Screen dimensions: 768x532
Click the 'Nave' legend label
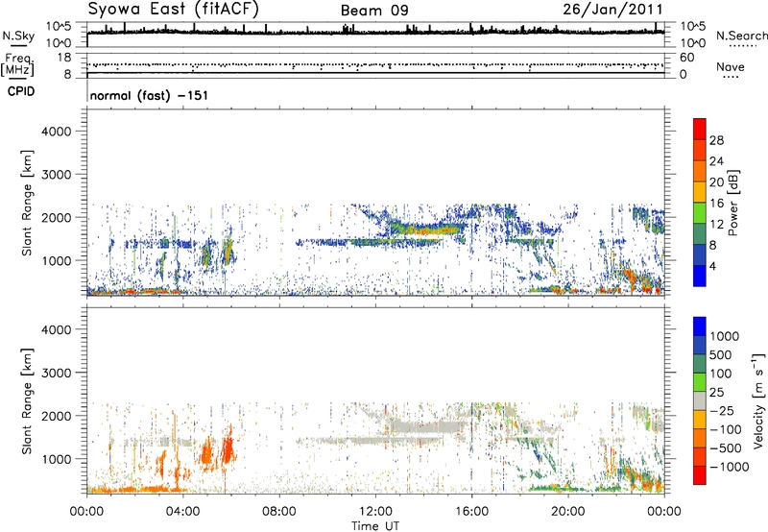click(x=731, y=66)
